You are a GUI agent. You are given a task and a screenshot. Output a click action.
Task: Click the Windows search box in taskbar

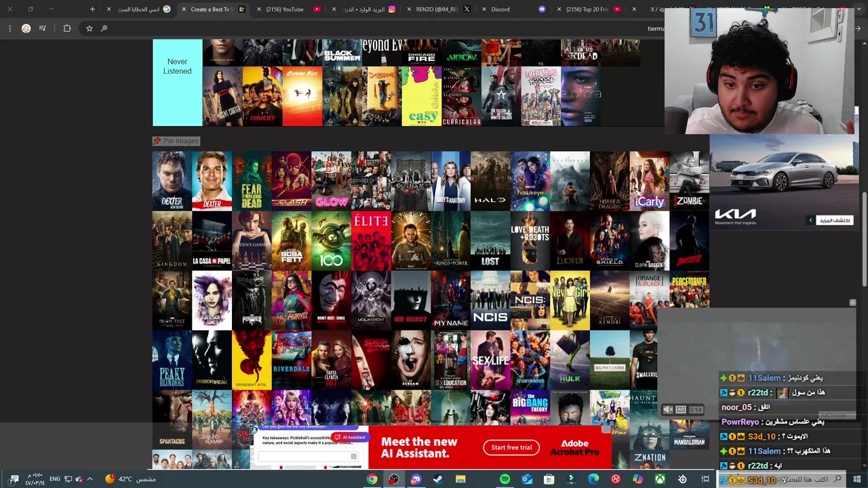(x=782, y=479)
